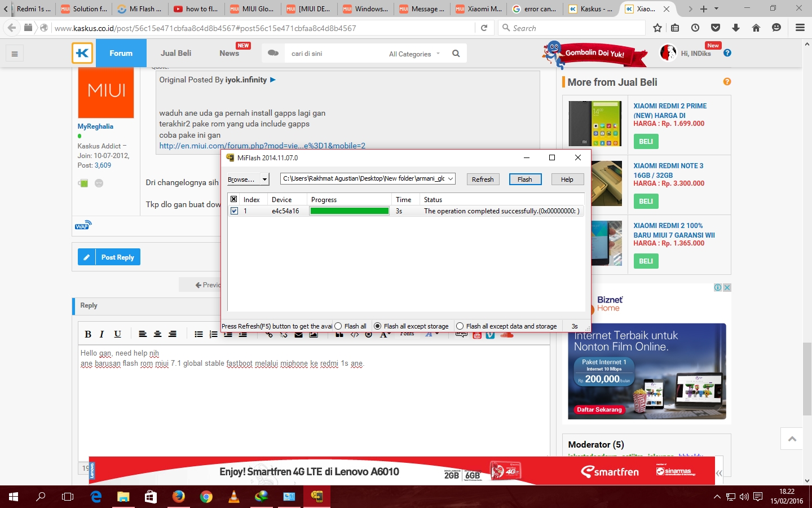Click the browser page vertical scrollbar
The width and height of the screenshot is (812, 508).
coord(807,378)
